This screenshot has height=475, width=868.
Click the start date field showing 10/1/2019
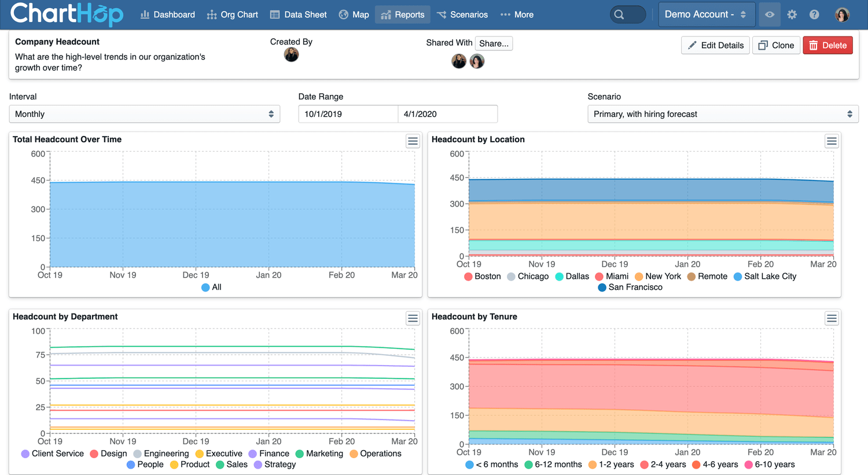(x=348, y=114)
